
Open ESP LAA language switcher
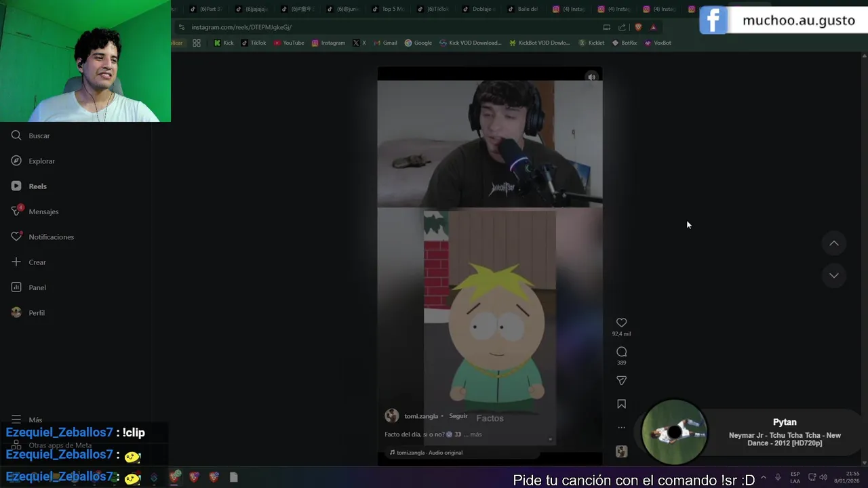[x=795, y=477]
